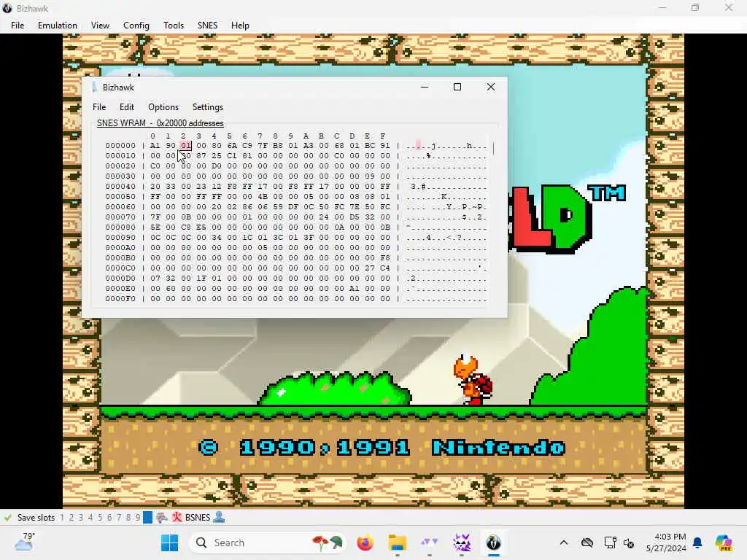The image size is (747, 560).
Task: Open the hex editor Edit menu
Action: pyautogui.click(x=127, y=107)
